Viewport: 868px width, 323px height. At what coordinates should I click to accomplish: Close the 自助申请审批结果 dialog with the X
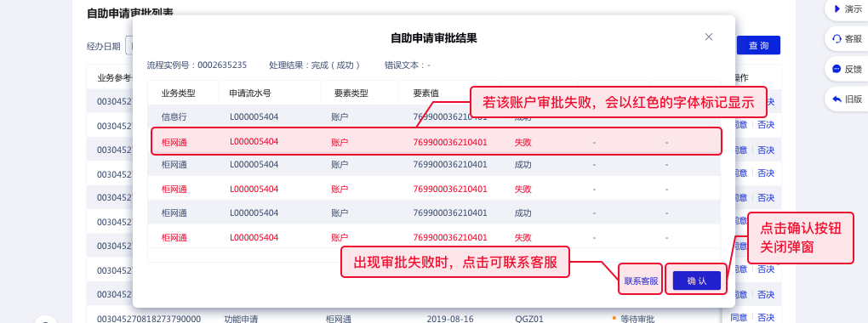709,37
